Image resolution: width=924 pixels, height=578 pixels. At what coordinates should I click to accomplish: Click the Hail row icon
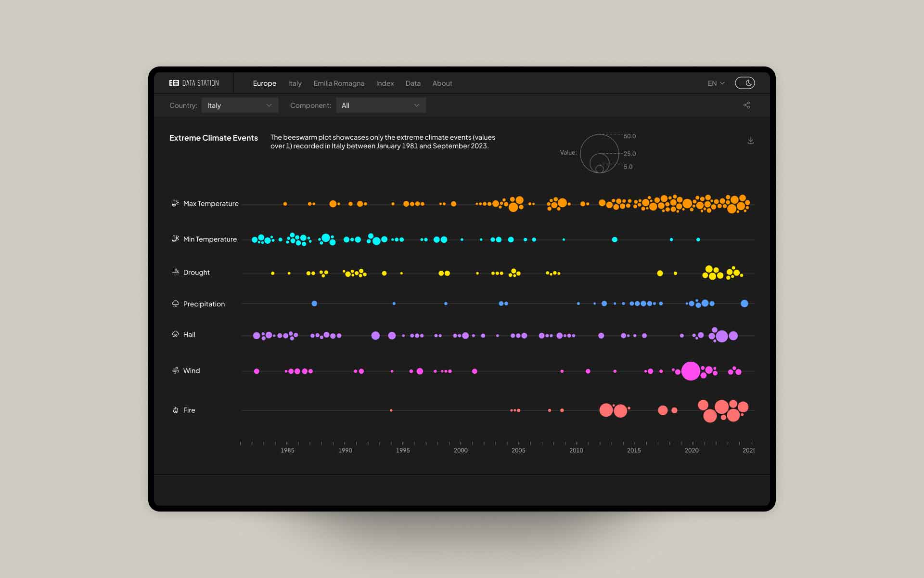coord(175,334)
